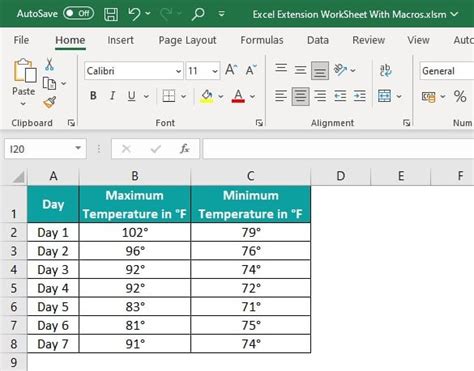474x371 pixels.
Task: Click Increase Font Size icon
Action: tap(231, 70)
